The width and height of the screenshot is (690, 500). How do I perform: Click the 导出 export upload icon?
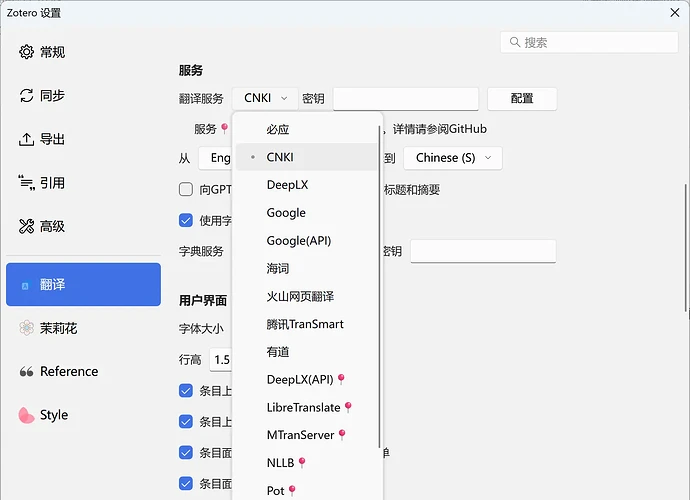coord(26,139)
